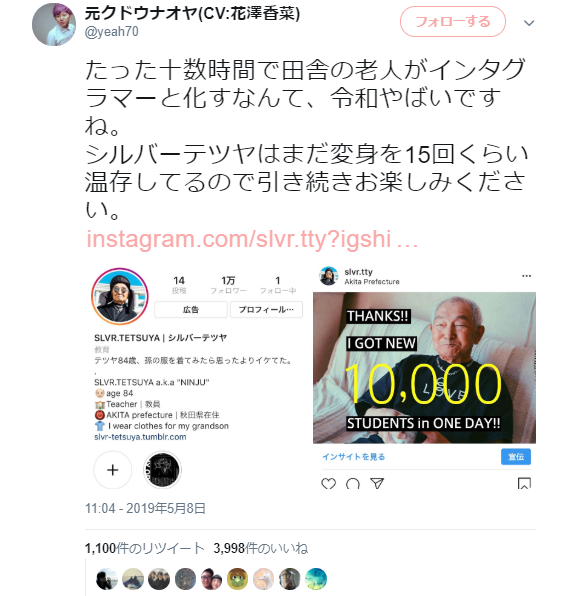The height and width of the screenshot is (596, 566).
Task: Open the black story highlight circle
Action: [x=162, y=470]
